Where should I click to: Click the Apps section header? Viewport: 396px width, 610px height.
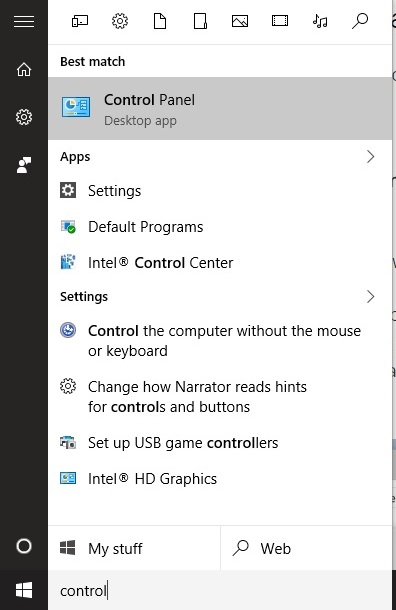coord(75,157)
